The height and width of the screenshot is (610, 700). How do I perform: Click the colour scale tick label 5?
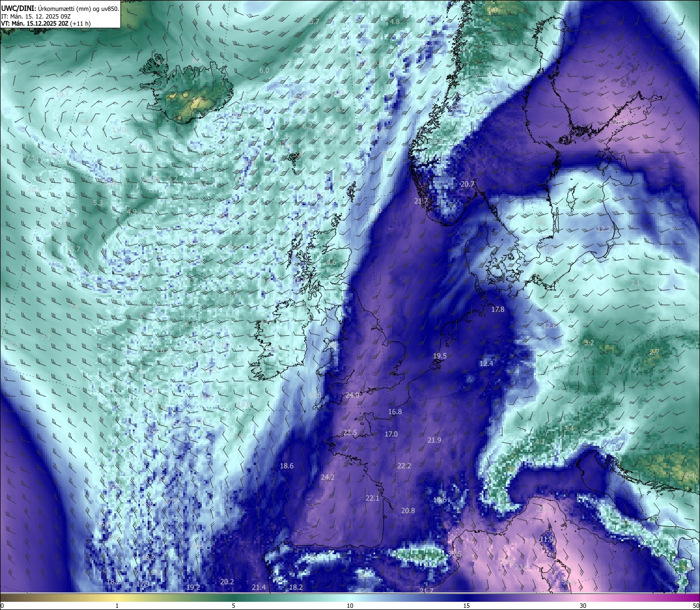pyautogui.click(x=234, y=606)
